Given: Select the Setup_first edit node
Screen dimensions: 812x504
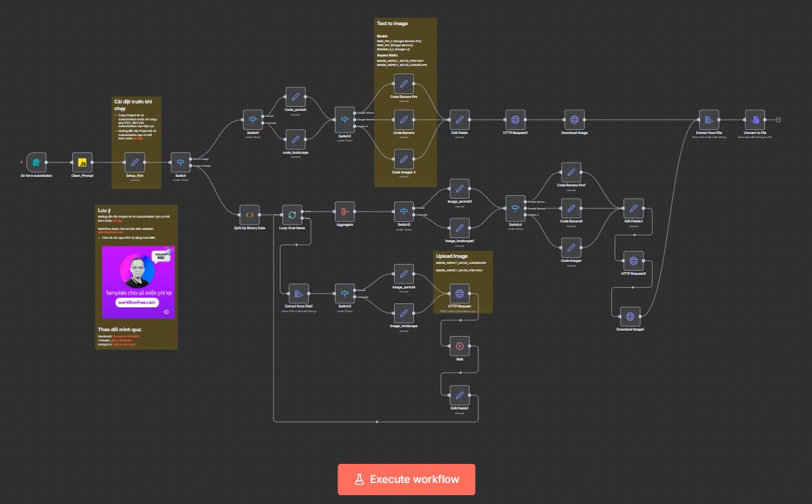Looking at the screenshot, I should (135, 162).
